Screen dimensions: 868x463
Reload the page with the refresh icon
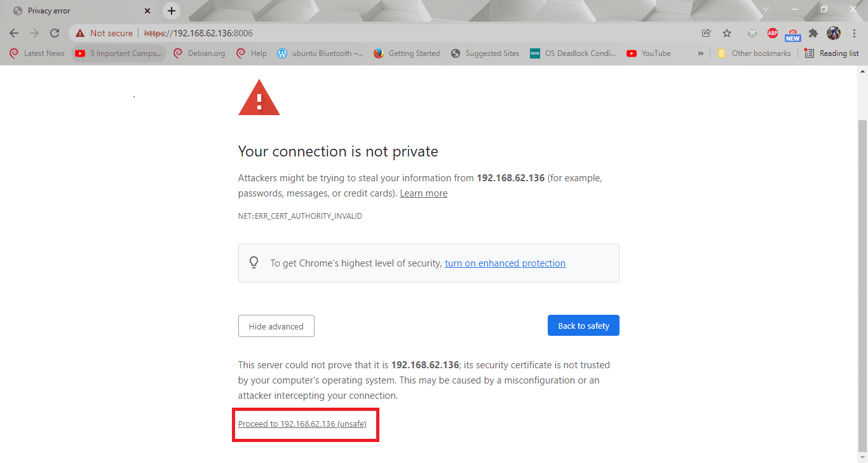[55, 33]
